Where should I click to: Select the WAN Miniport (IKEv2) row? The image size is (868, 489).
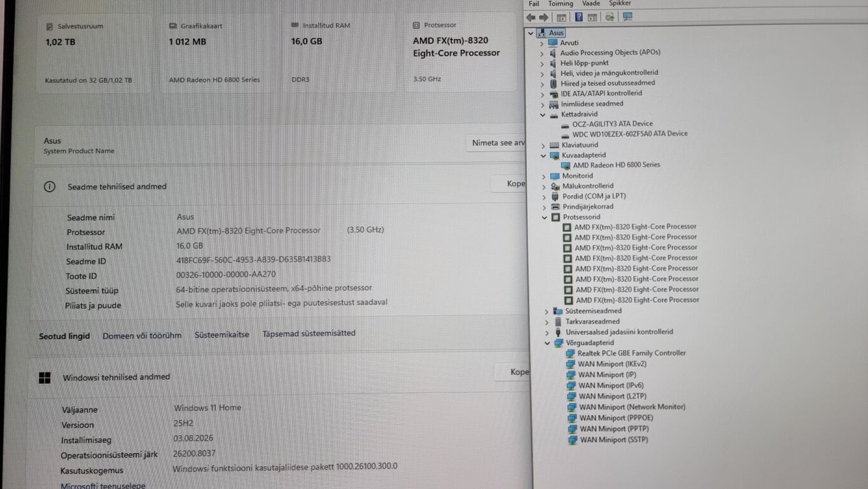[x=612, y=364]
